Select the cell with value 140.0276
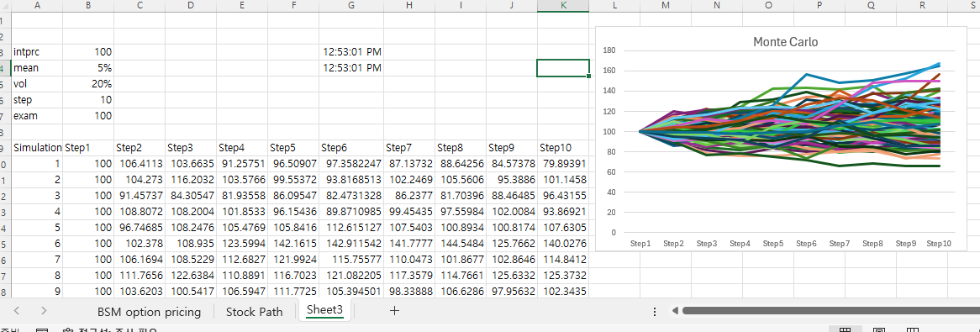The width and height of the screenshot is (980, 332). coord(562,245)
